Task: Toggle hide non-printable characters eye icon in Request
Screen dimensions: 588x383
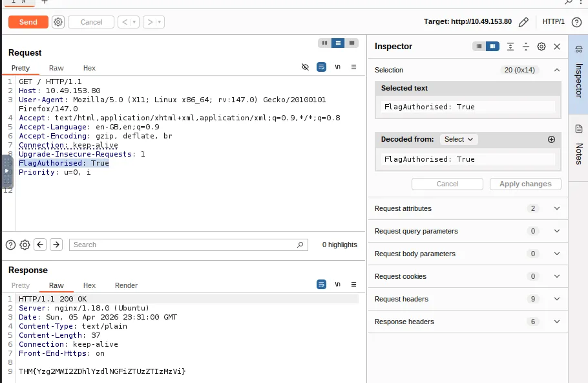Action: [306, 67]
